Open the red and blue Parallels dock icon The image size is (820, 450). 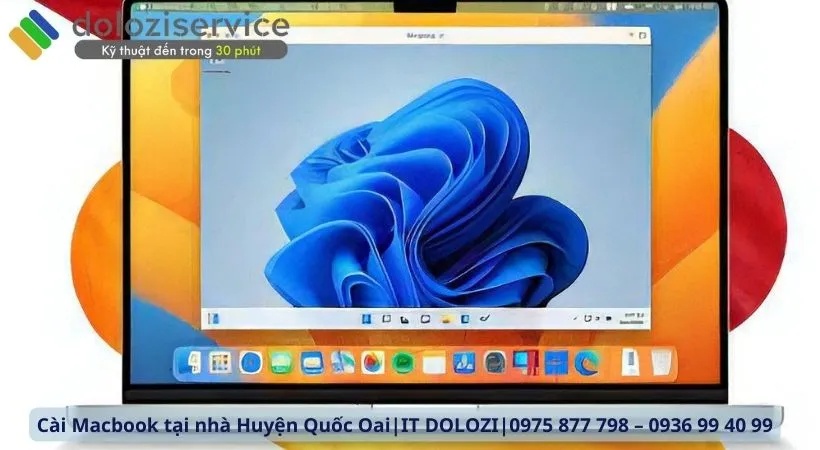click(525, 363)
